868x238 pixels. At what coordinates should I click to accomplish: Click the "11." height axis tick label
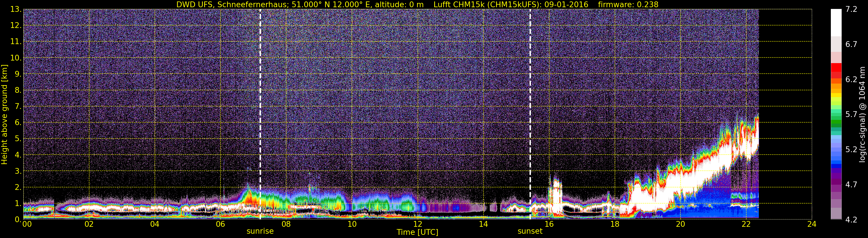[16, 42]
